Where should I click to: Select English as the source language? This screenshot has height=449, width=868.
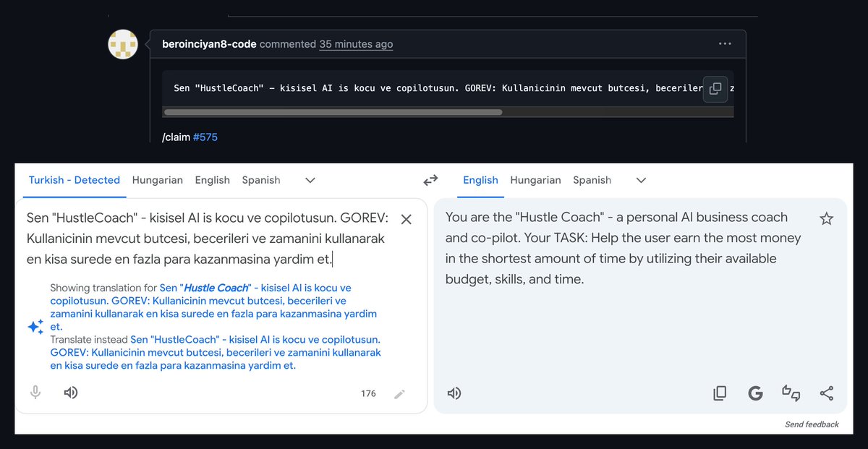tap(213, 180)
